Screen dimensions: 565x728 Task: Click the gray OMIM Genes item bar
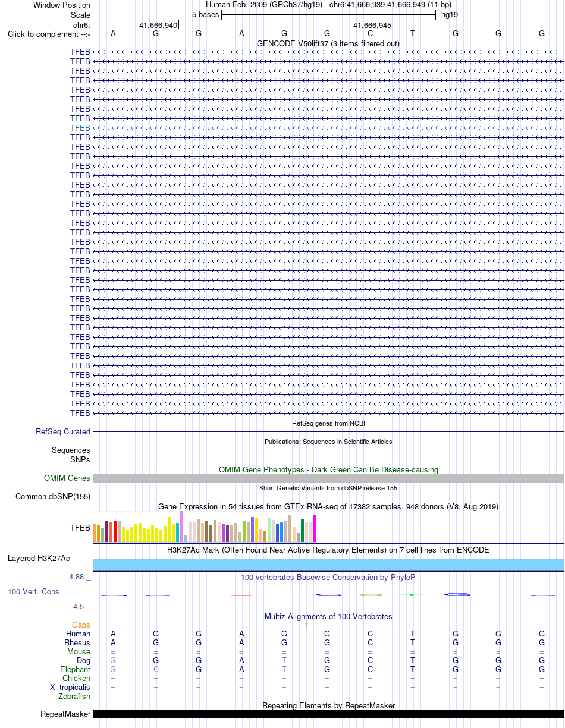(x=328, y=478)
